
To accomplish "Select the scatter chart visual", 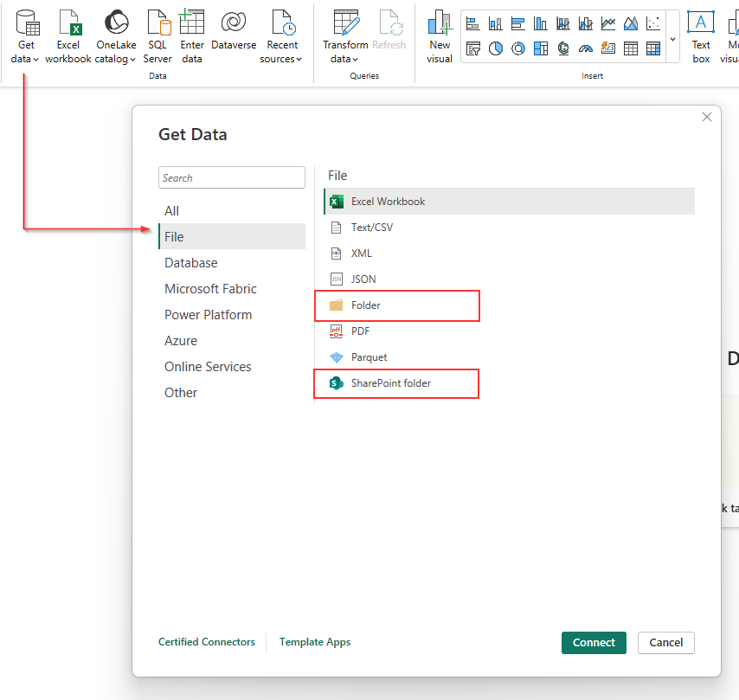I will click(653, 23).
